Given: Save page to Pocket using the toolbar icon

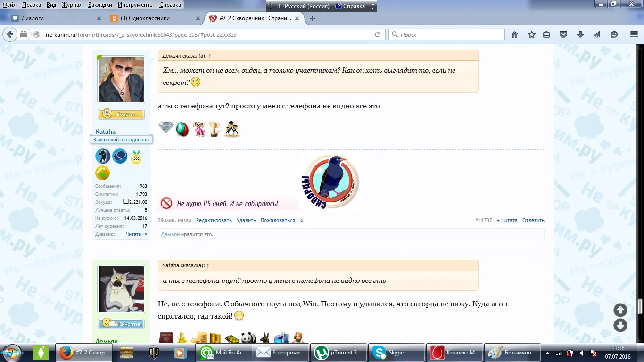Looking at the screenshot, I should coord(563,34).
